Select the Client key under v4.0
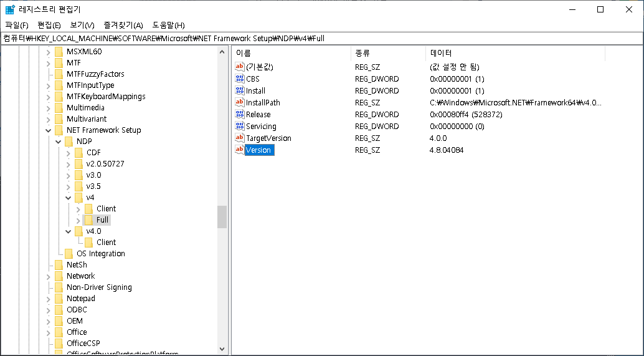 106,243
